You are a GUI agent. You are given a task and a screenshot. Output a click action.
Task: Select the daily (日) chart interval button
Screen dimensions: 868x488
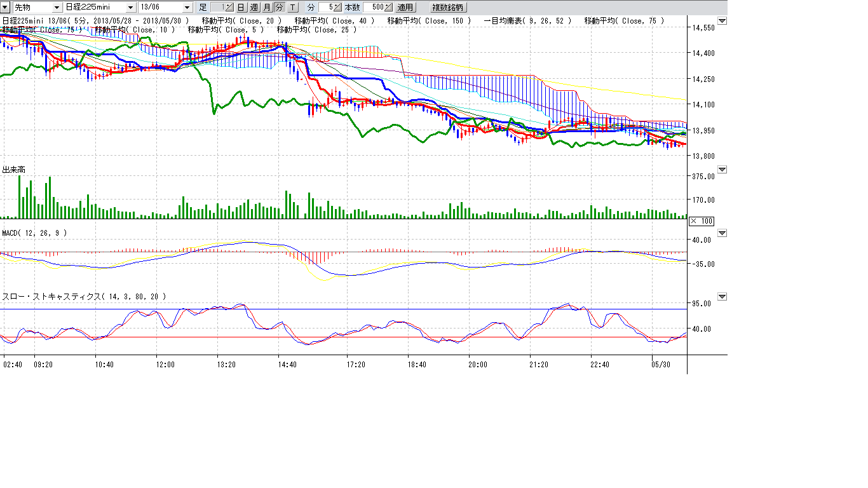[241, 8]
